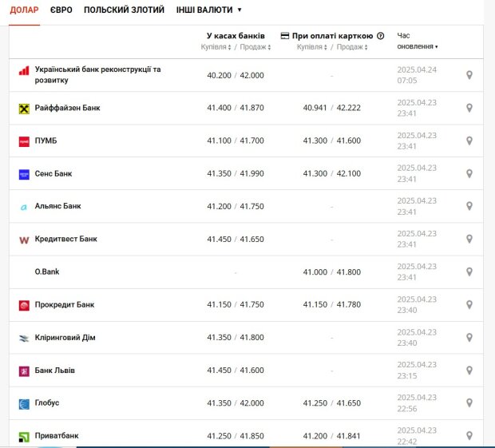
Task: Click the ПУМБ logo icon
Action: coord(24,142)
